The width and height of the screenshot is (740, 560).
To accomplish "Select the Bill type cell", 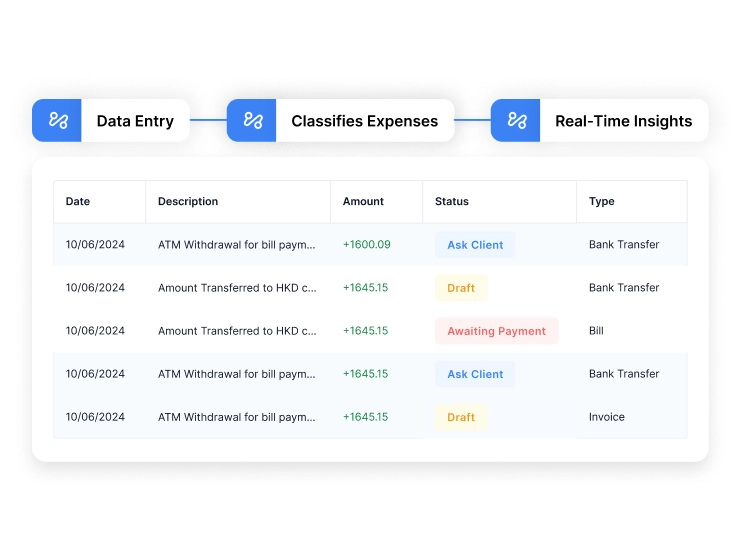I will [x=596, y=331].
